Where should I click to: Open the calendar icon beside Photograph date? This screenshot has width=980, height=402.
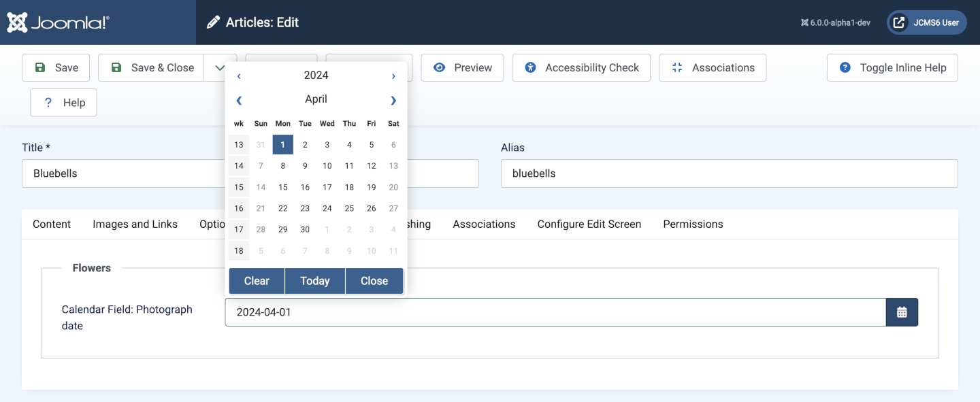point(902,312)
